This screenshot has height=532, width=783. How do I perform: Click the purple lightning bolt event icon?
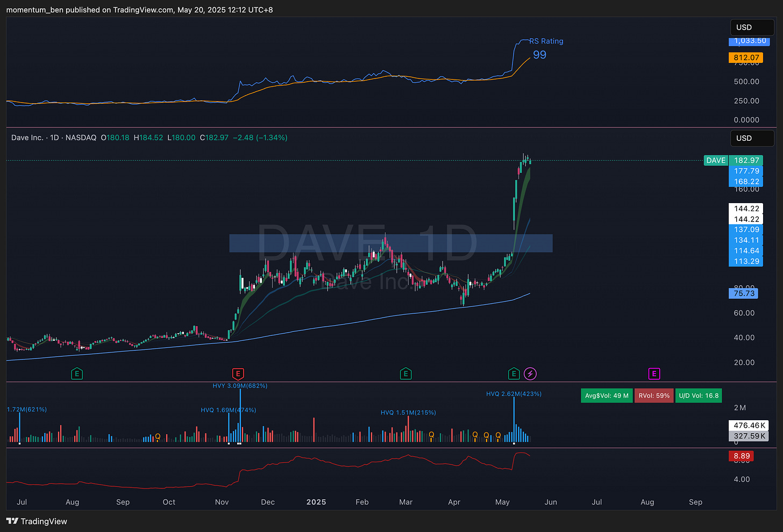coord(530,373)
